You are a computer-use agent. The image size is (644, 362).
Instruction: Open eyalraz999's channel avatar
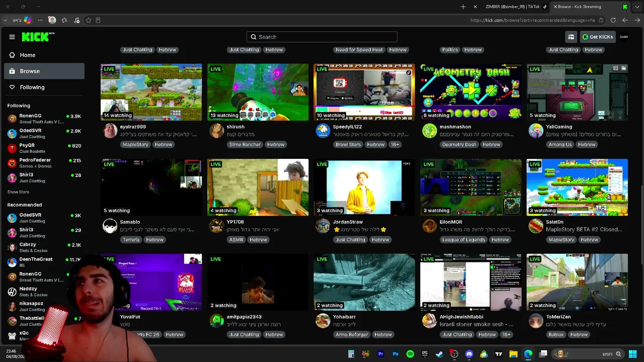110,131
